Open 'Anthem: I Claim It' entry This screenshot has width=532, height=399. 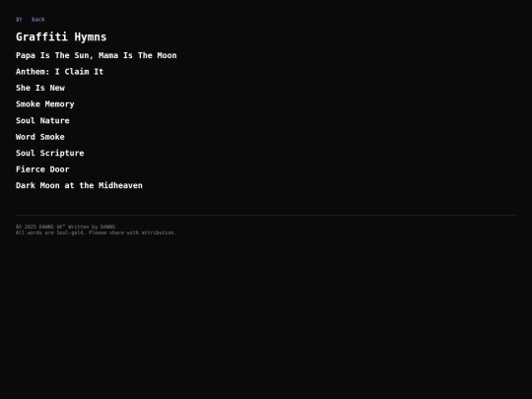coord(59,72)
